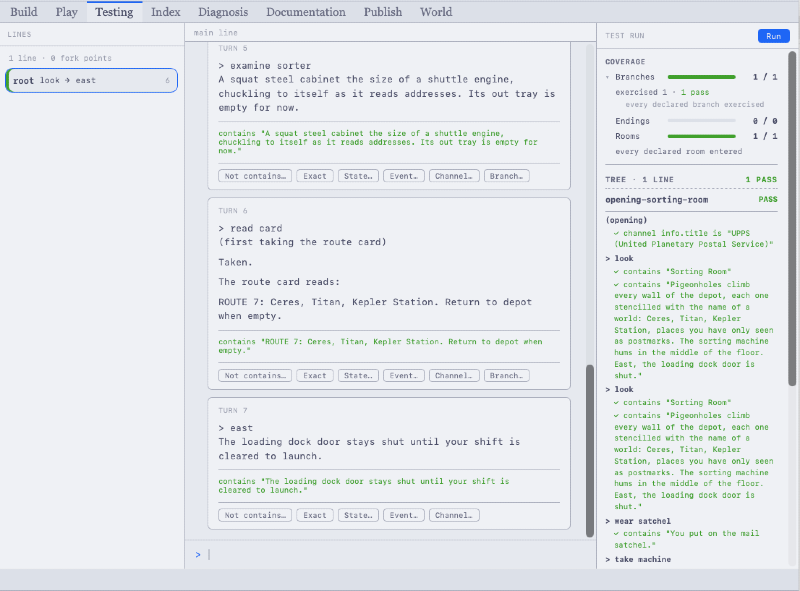Open State assertion in Turn 5

(358, 176)
